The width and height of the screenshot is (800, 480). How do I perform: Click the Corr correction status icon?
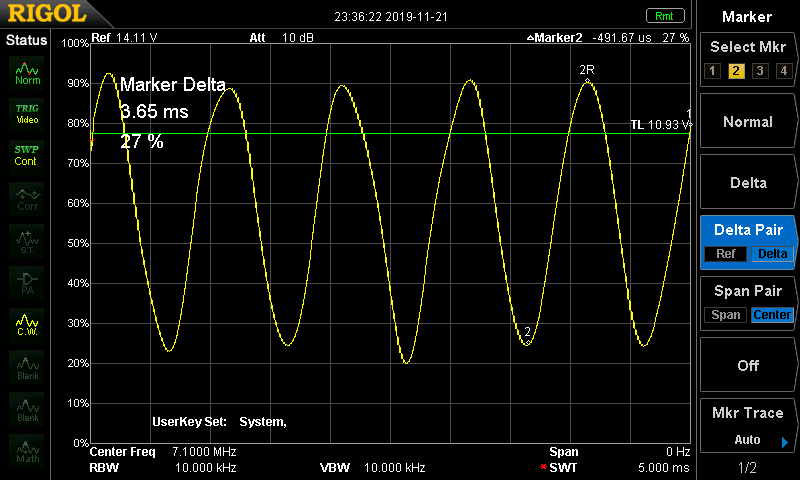[27, 198]
